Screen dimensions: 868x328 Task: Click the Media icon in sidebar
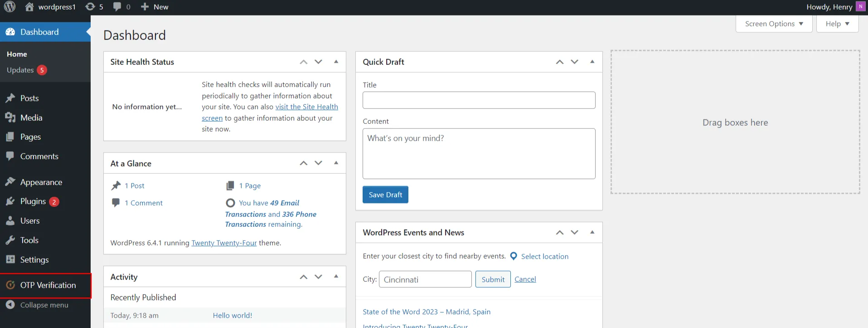[x=10, y=117]
